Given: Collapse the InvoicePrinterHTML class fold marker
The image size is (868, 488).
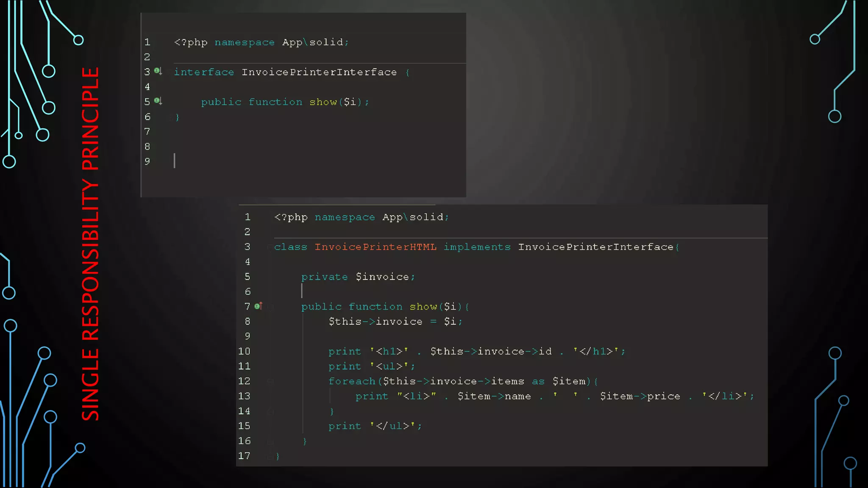Looking at the screenshot, I should click(270, 247).
